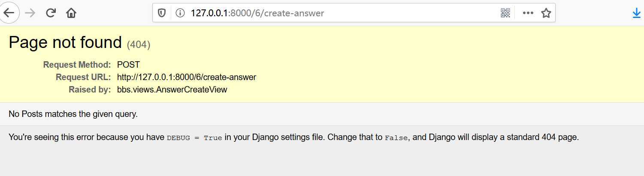Click the Request URL value on the page

pos(186,78)
